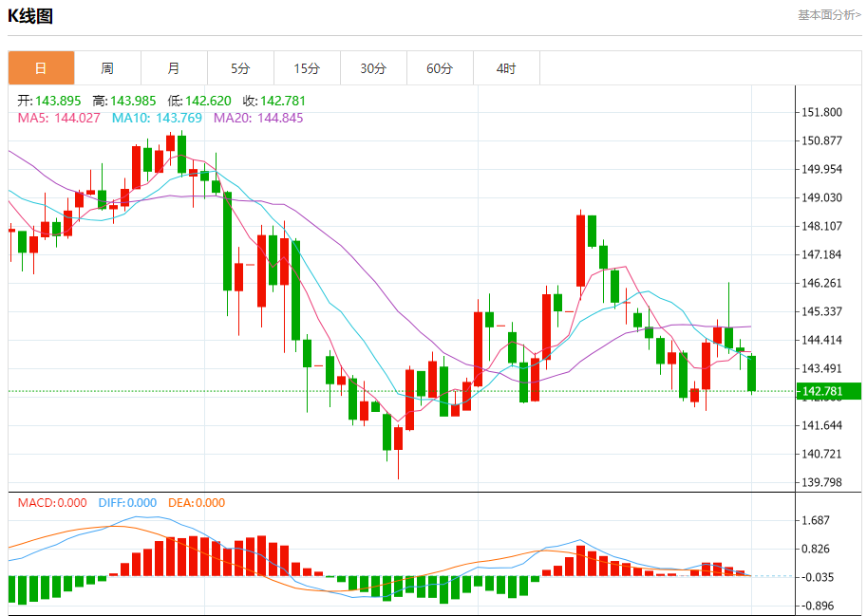Select the 日 daily chart tab
The height and width of the screenshot is (616, 867).
(x=41, y=68)
